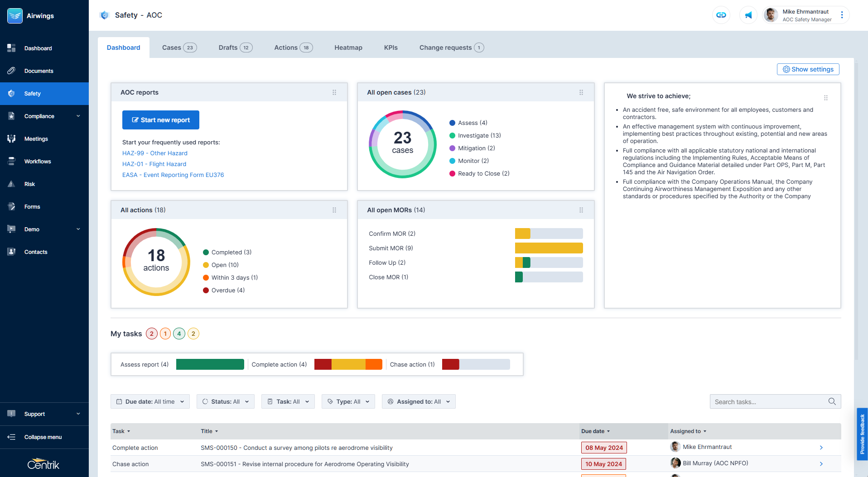
Task: Click the 18 actions donut chart
Action: pyautogui.click(x=156, y=262)
